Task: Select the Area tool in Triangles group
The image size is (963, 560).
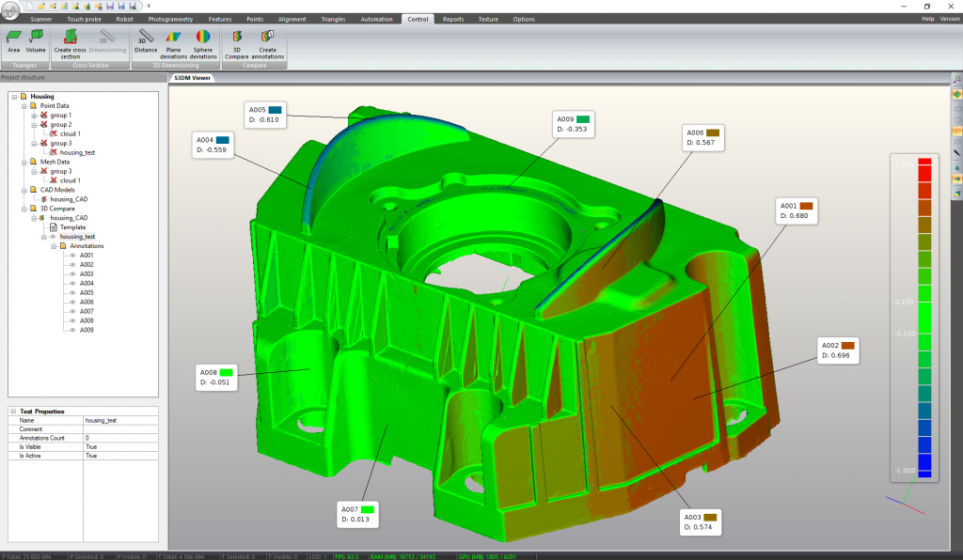Action: 13,39
